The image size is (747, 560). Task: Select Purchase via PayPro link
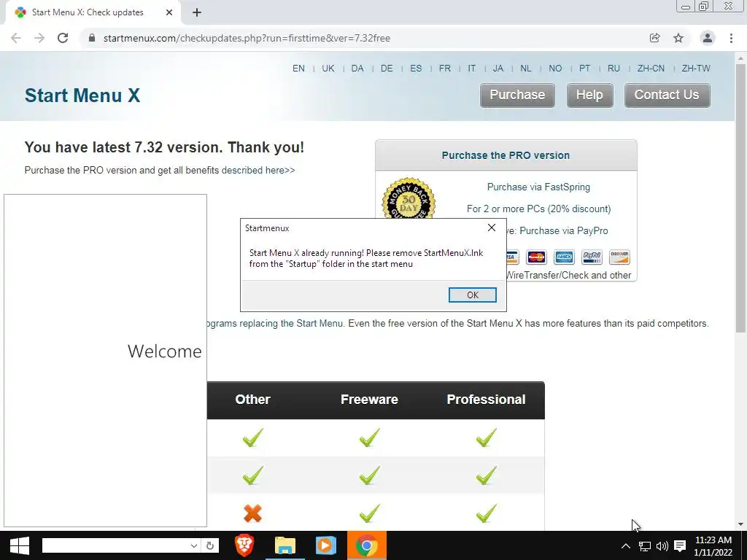point(564,231)
